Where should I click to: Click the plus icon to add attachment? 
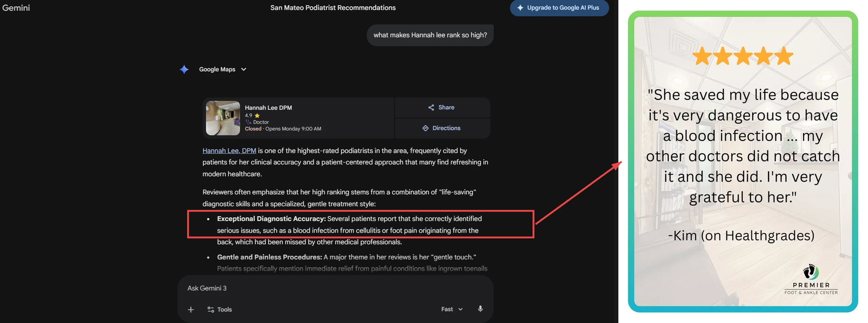[x=191, y=310]
